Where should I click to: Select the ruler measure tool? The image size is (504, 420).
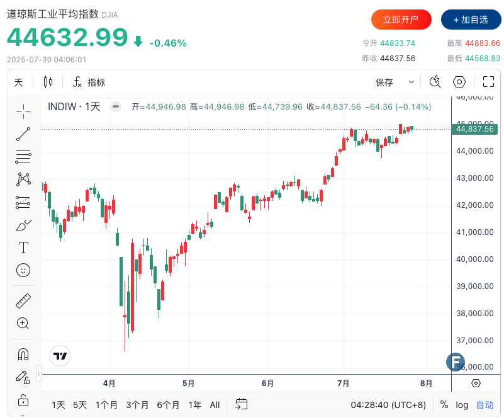click(23, 300)
